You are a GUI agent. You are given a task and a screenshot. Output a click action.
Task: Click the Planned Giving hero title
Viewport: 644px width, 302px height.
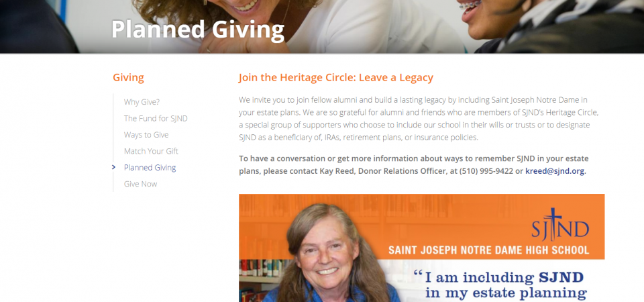197,30
